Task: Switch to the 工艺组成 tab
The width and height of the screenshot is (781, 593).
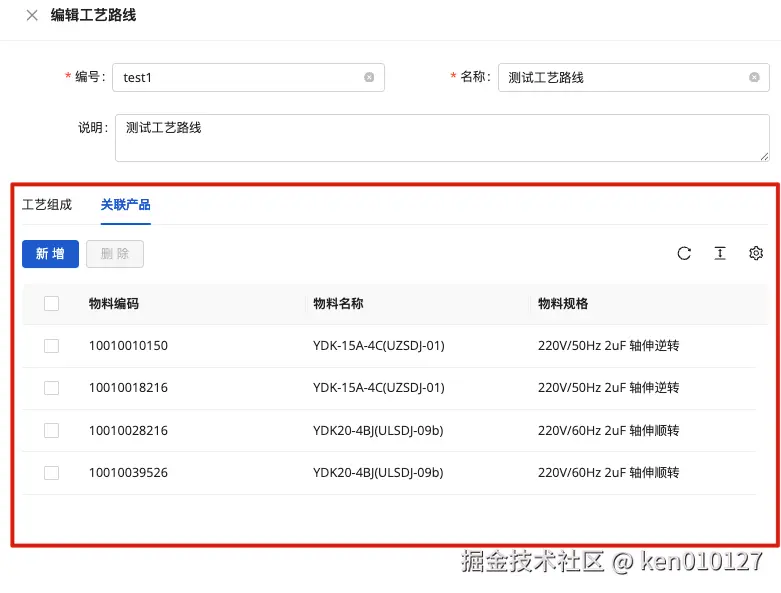Action: (47, 205)
